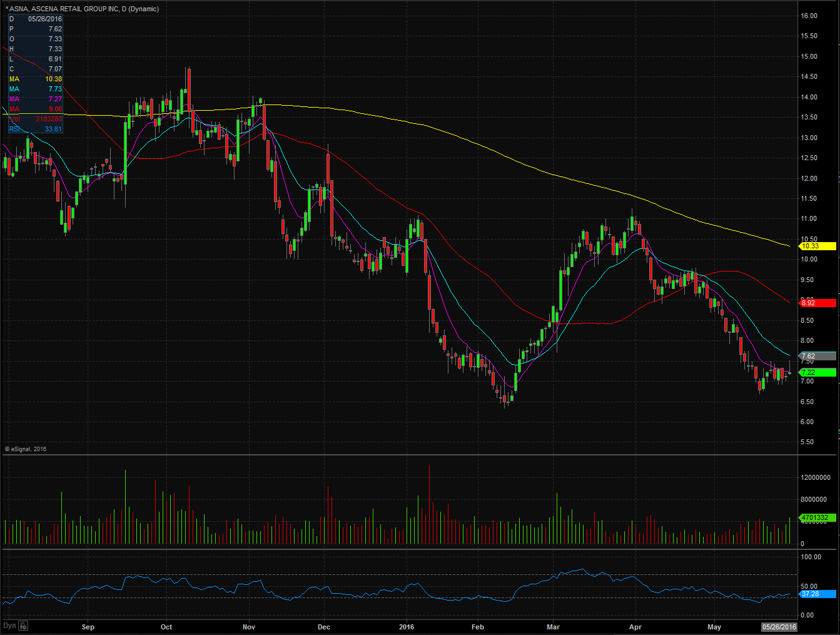Screen dimensions: 840x635
Task: Click the Dyn label at bottom left
Action: pyautogui.click(x=9, y=626)
